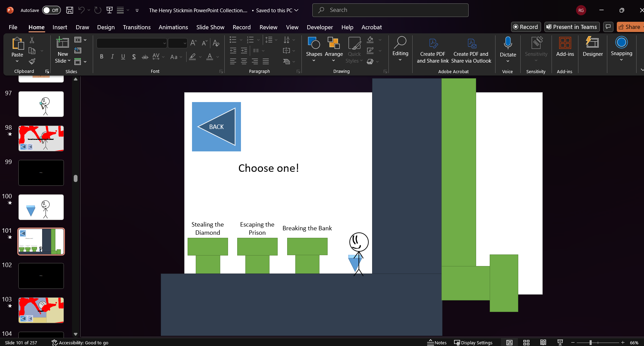This screenshot has height=346, width=644.
Task: Click the Share button
Action: [x=630, y=27]
